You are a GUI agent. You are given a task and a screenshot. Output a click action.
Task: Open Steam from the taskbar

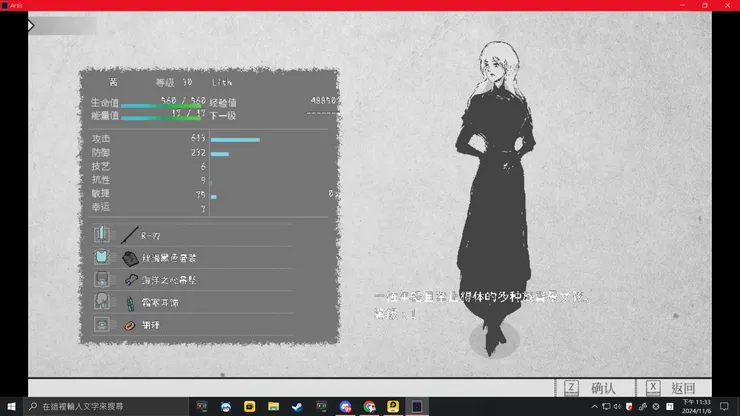tap(297, 406)
